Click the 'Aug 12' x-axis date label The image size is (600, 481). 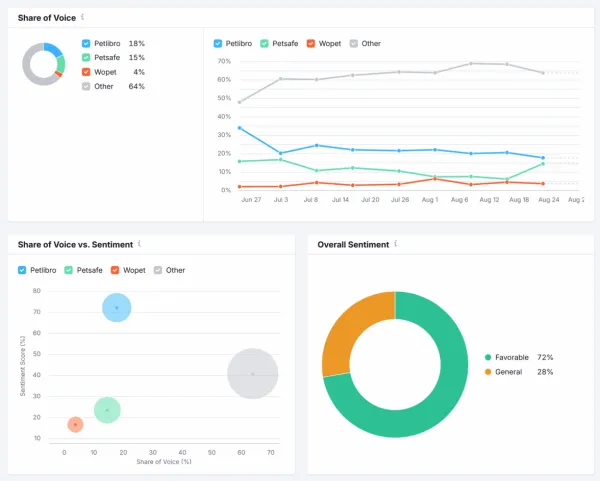(x=489, y=200)
